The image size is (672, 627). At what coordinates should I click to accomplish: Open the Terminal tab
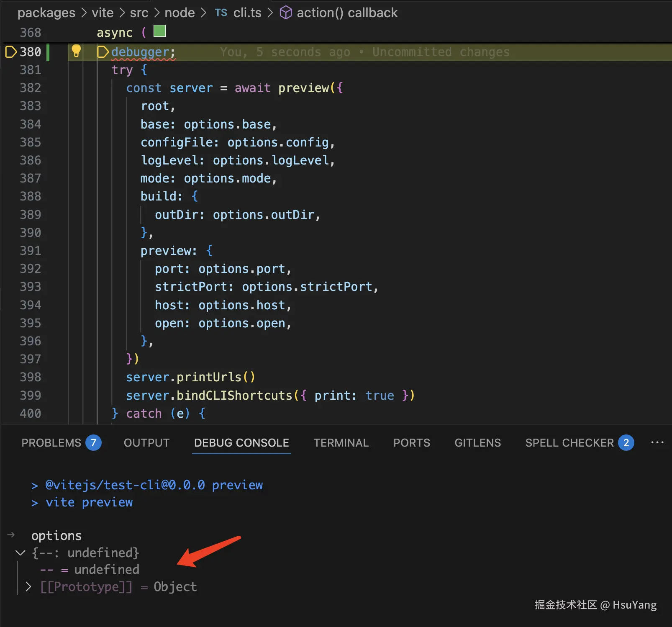pyautogui.click(x=341, y=443)
